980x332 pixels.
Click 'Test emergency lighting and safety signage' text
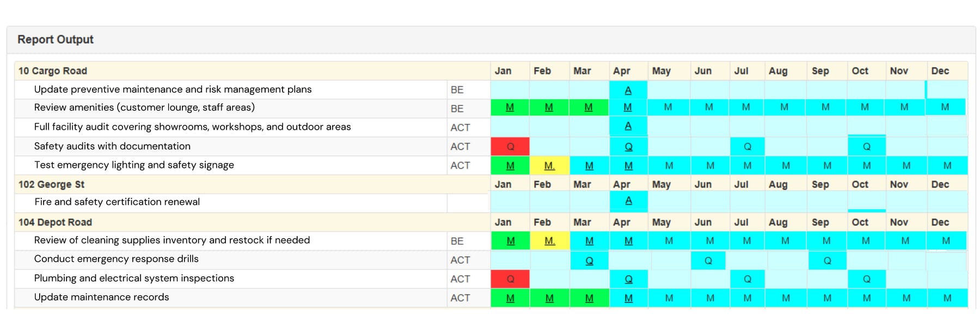(x=134, y=165)
